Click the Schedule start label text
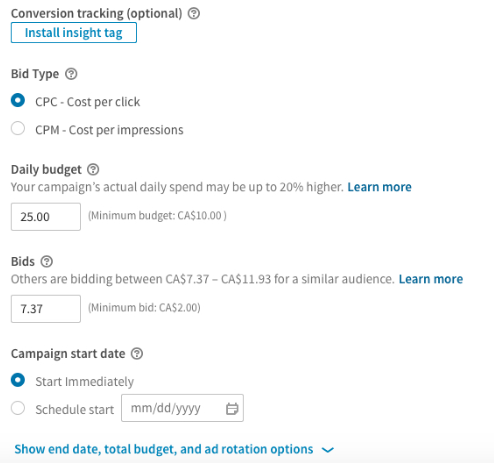The width and height of the screenshot is (494, 463). pos(75,410)
